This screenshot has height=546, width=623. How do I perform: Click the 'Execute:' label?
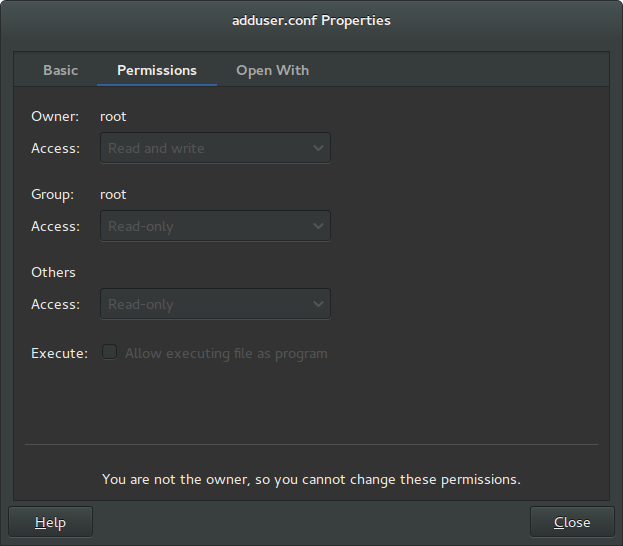tap(60, 353)
